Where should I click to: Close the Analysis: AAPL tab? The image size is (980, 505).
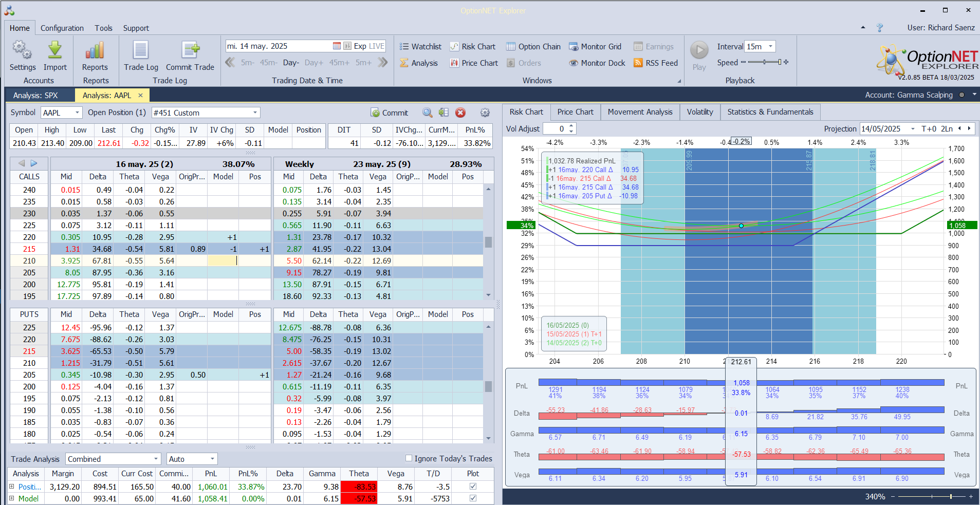click(140, 95)
